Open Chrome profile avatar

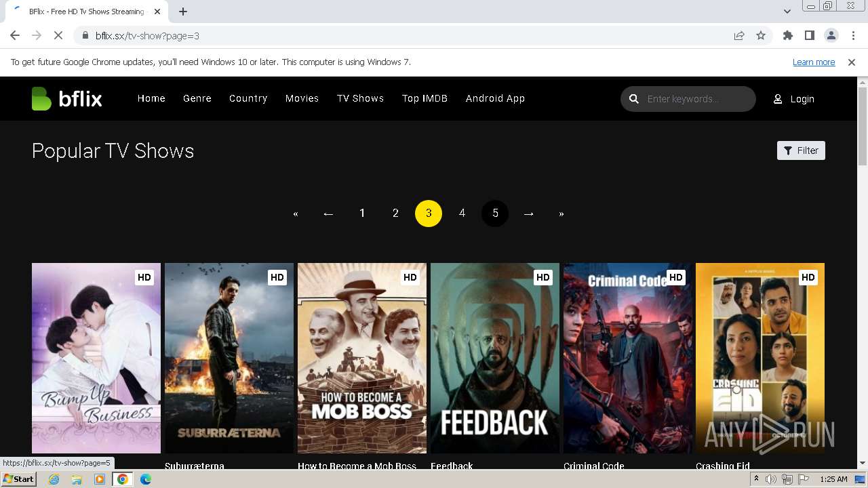point(831,36)
